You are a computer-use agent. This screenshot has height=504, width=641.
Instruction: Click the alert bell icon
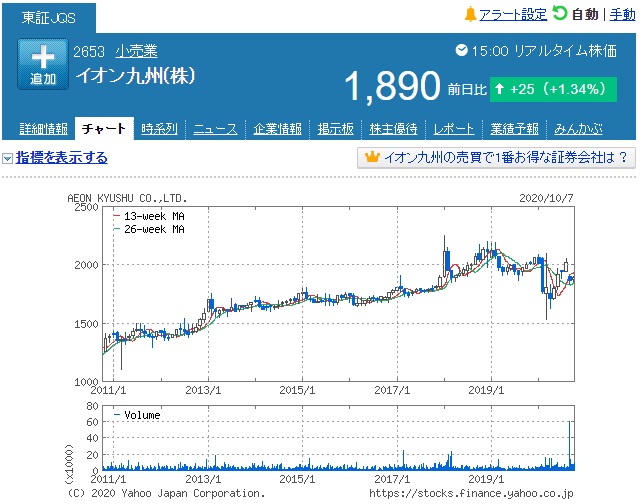[470, 14]
